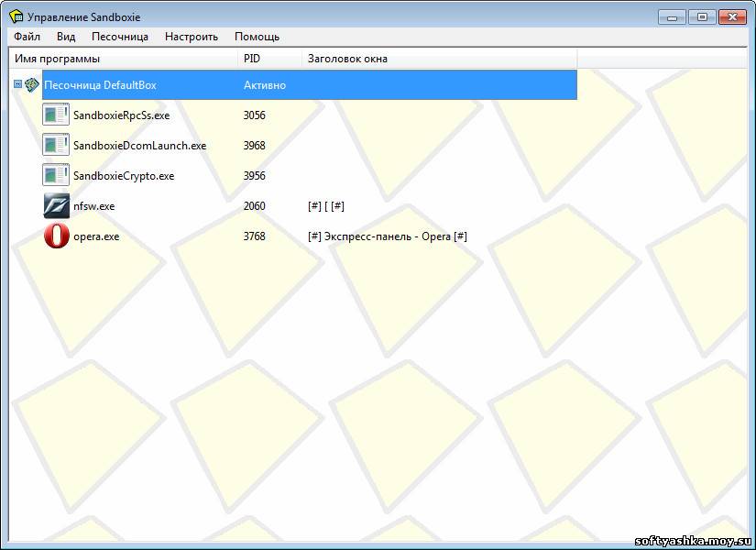Click nfsw.exe window title [#] [ [#]
Viewport: 756px width, 550px height.
tap(326, 206)
